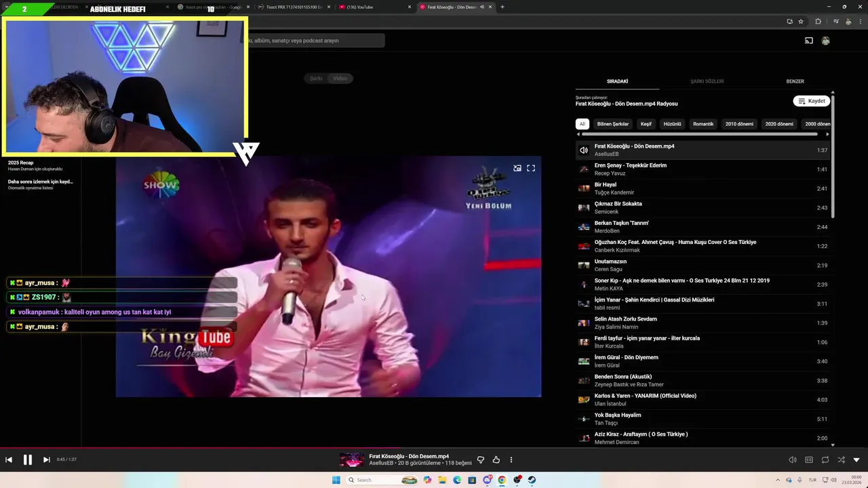868x488 pixels.
Task: Switch to the ŞARKI SÖZLERİ tab
Action: pos(707,81)
